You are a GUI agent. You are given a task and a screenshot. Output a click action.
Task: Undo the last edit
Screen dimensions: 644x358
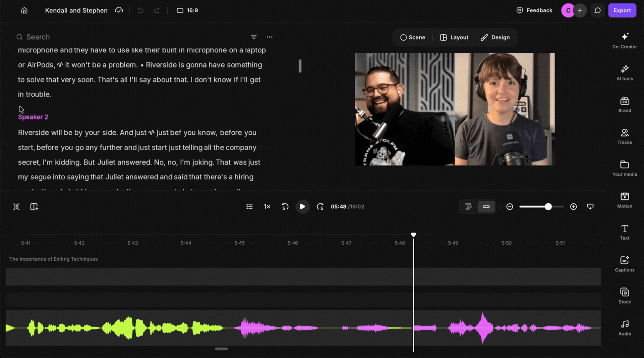coord(141,10)
